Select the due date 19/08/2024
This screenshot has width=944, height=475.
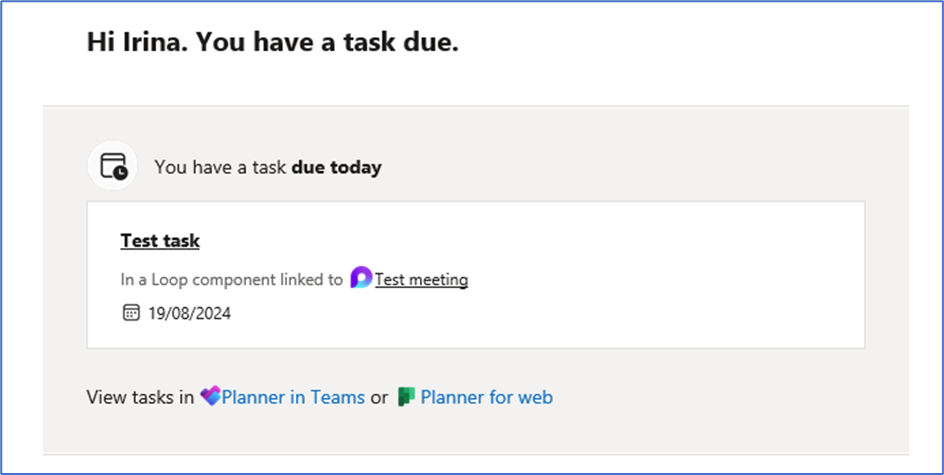(190, 313)
